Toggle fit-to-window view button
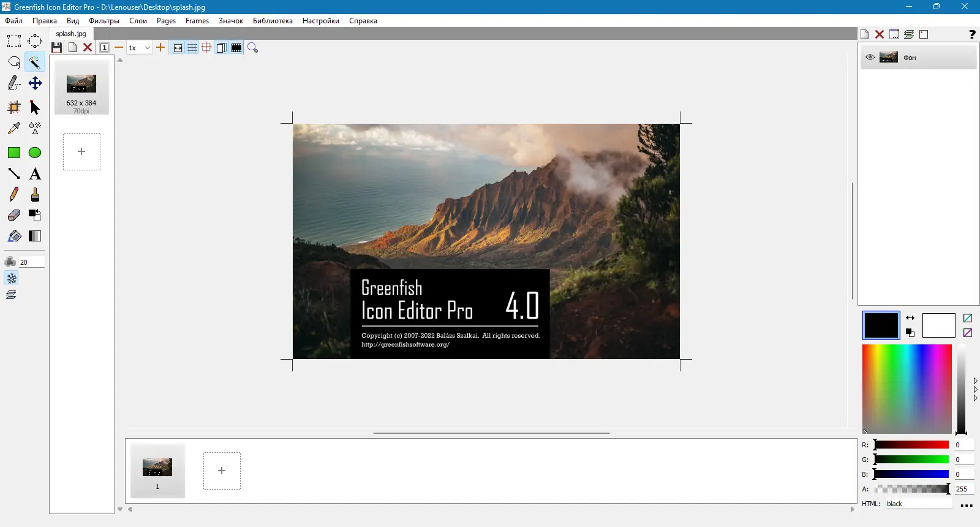This screenshot has height=527, width=980. tap(178, 48)
